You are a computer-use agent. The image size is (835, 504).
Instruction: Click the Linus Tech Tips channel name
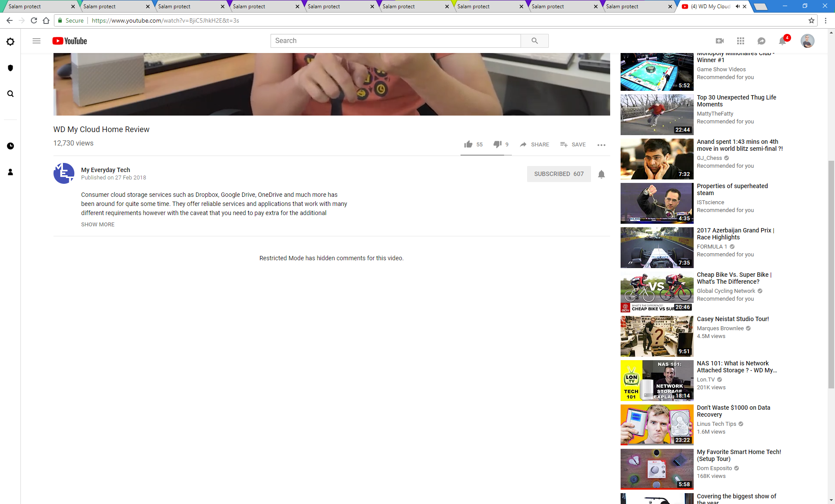716,424
